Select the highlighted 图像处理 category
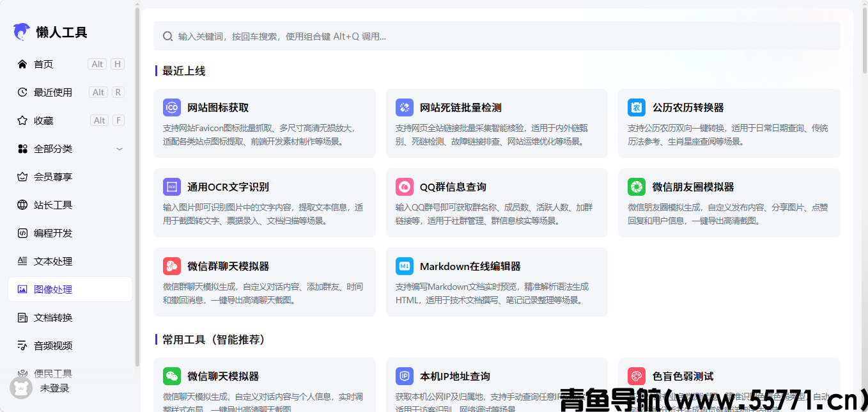The height and width of the screenshot is (412, 868). coord(70,289)
